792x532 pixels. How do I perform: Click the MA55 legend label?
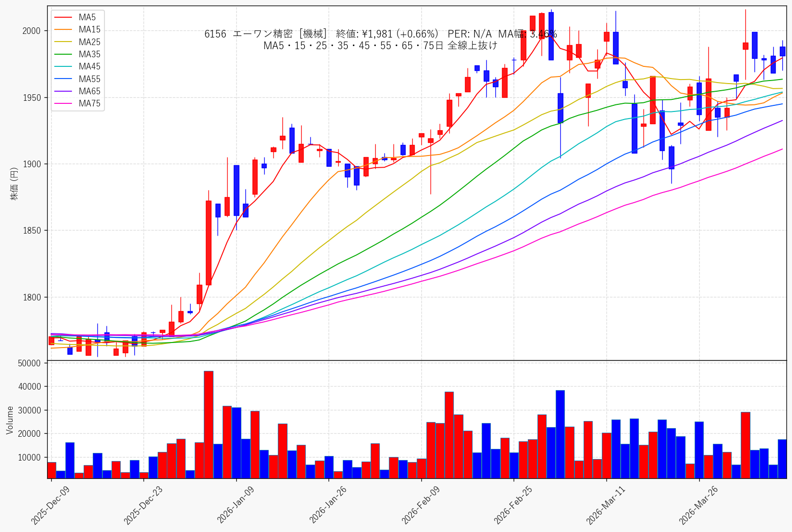tap(90, 79)
